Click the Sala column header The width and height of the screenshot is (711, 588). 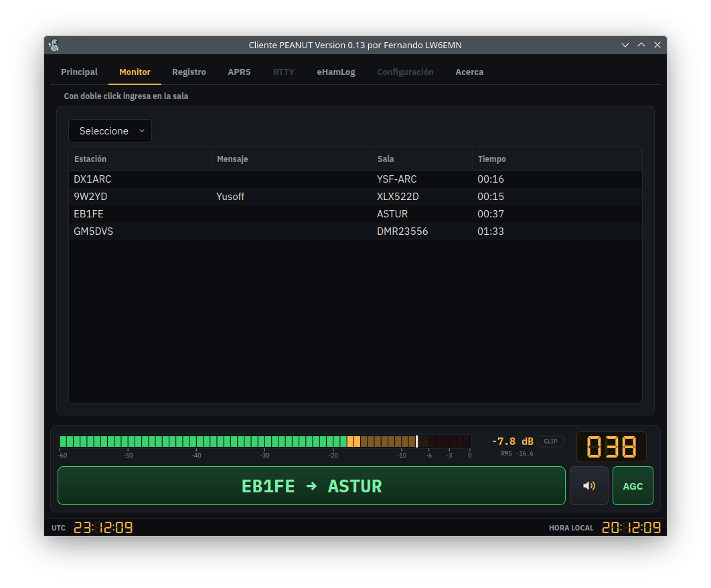click(422, 159)
